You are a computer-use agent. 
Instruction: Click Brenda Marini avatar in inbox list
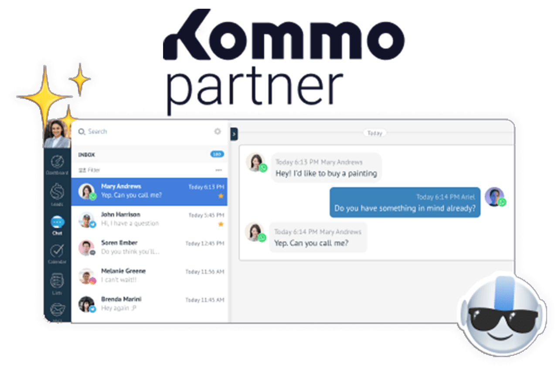pos(87,304)
